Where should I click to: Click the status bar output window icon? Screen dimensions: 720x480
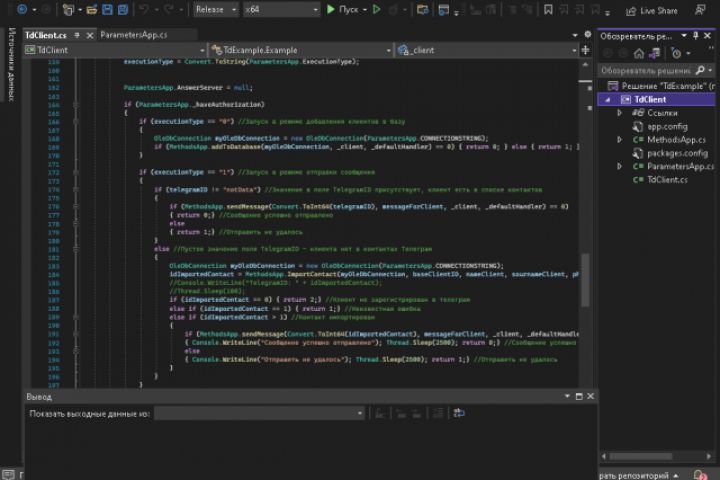click(x=8, y=475)
